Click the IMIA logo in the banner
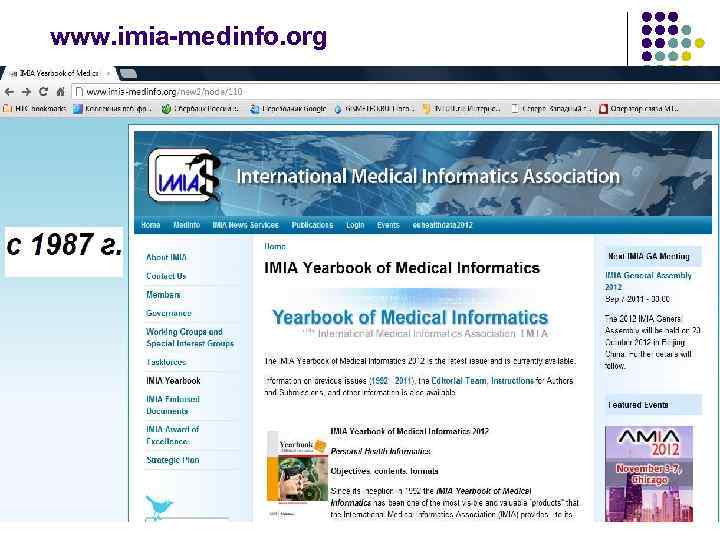This screenshot has height=540, width=720. coord(185,176)
